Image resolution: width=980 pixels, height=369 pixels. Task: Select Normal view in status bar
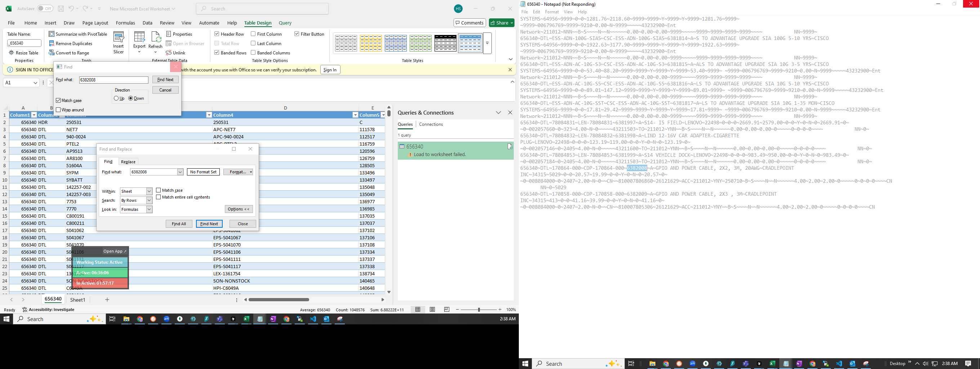pyautogui.click(x=418, y=310)
